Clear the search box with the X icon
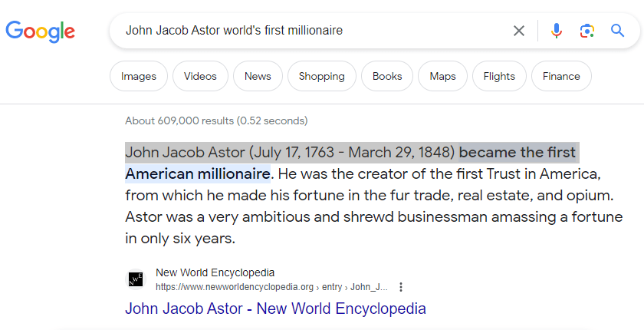The width and height of the screenshot is (644, 330). (x=519, y=31)
